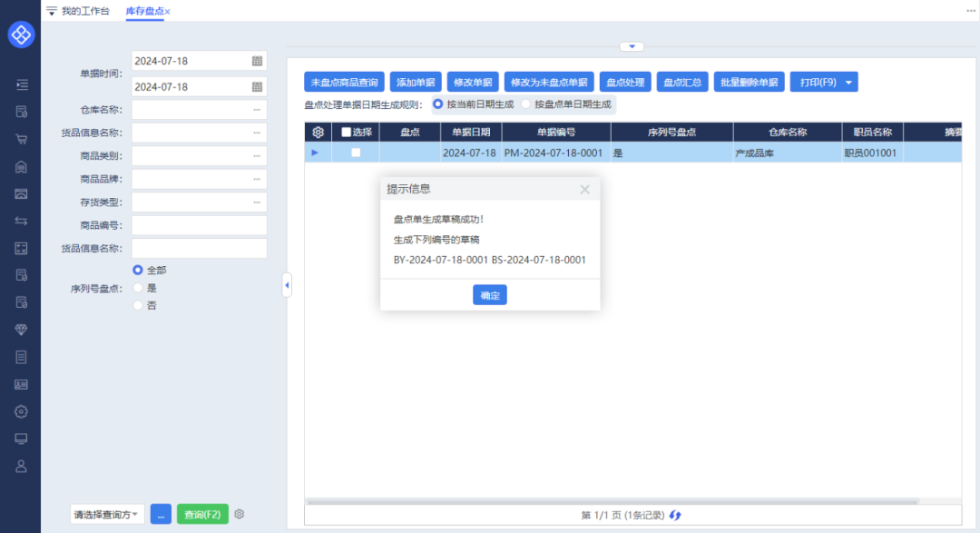Collapse the top panel with the down-arrow handle
Viewport: 980px width, 533px height.
(632, 46)
